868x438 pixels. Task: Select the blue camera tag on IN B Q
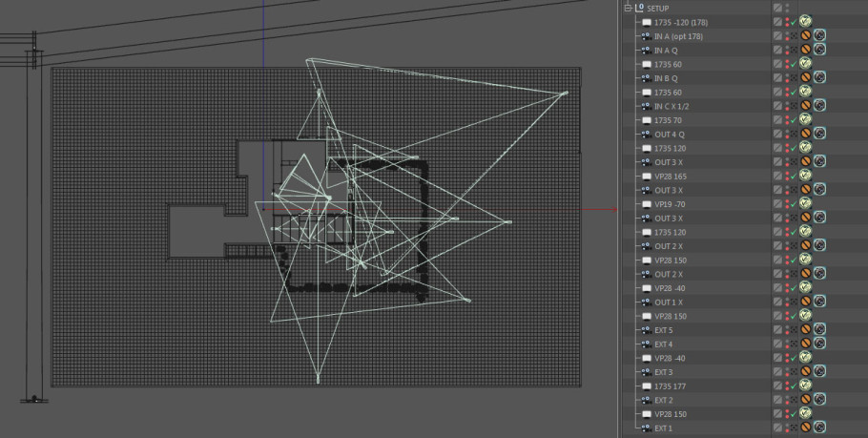[820, 77]
